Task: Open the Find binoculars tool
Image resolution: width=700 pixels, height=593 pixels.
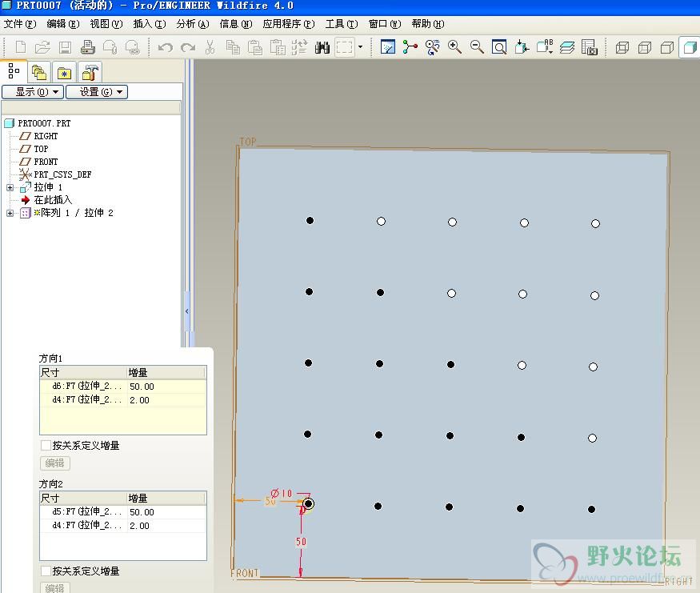Action: 322,47
